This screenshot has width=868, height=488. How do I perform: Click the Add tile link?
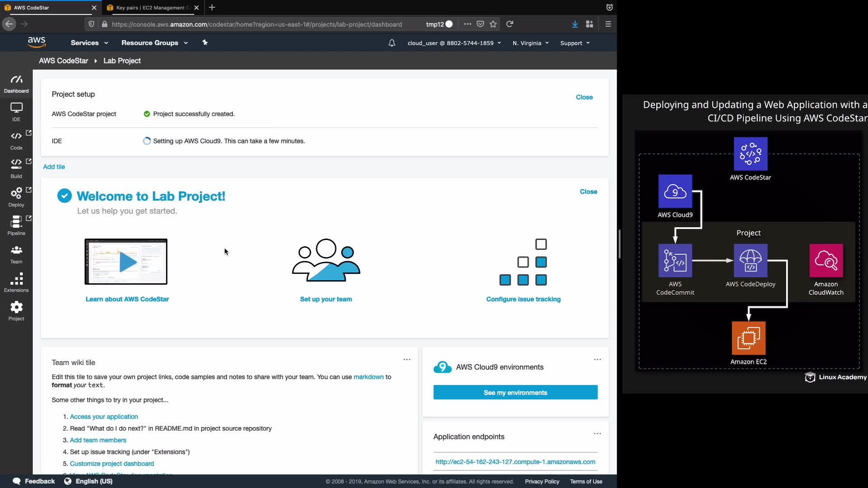54,167
